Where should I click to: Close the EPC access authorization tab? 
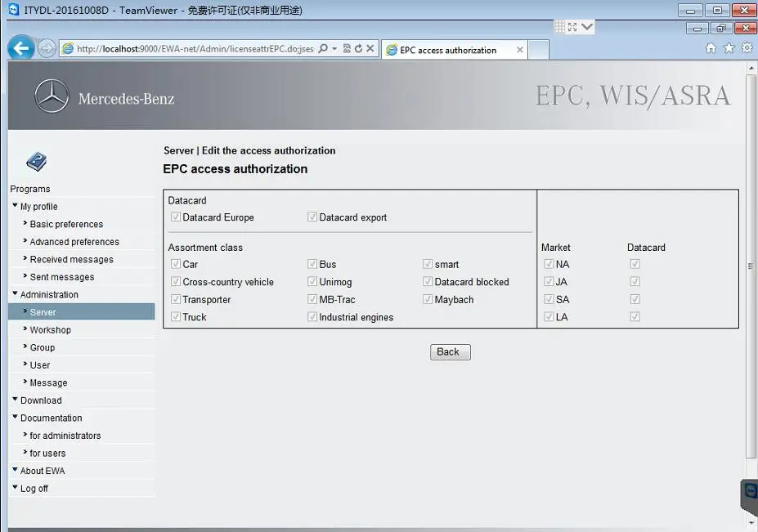pos(520,50)
